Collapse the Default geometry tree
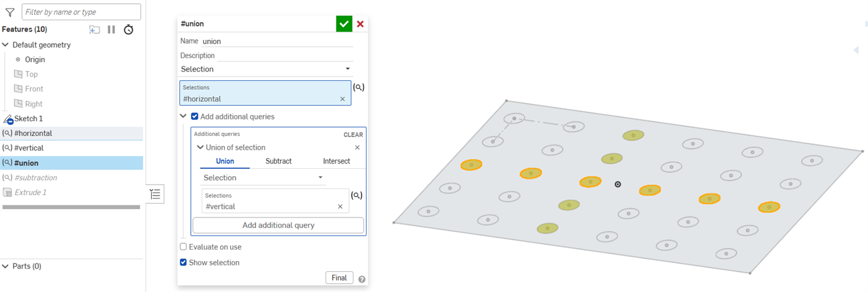The width and height of the screenshot is (868, 292). coord(6,45)
